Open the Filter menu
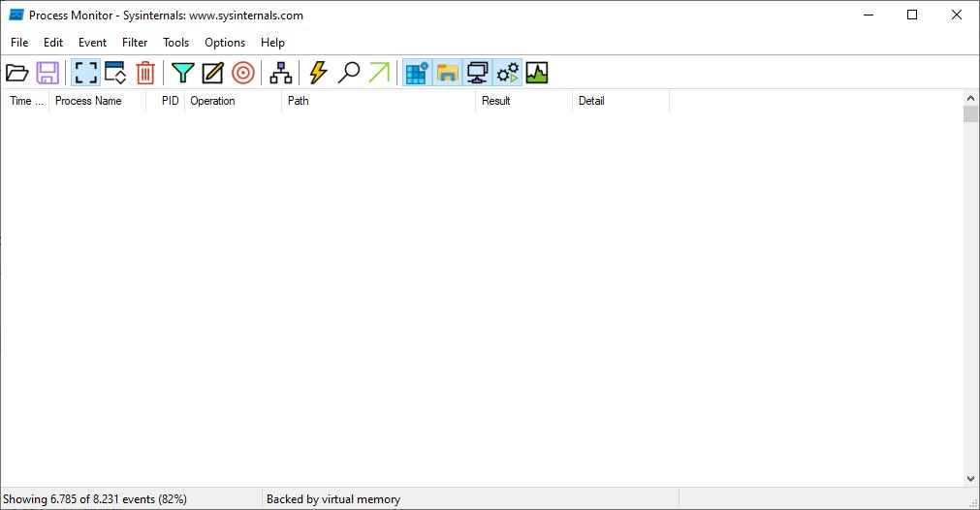 (x=135, y=43)
